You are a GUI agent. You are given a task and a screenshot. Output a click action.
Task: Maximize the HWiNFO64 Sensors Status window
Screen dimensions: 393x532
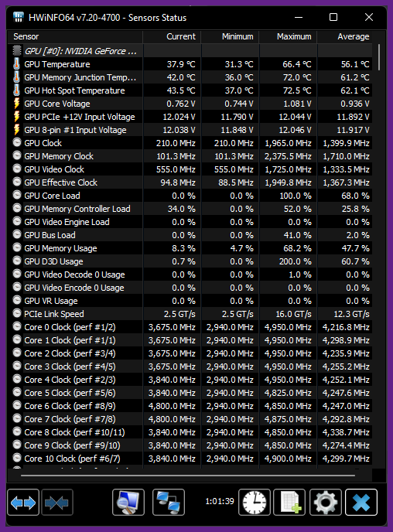coord(333,17)
